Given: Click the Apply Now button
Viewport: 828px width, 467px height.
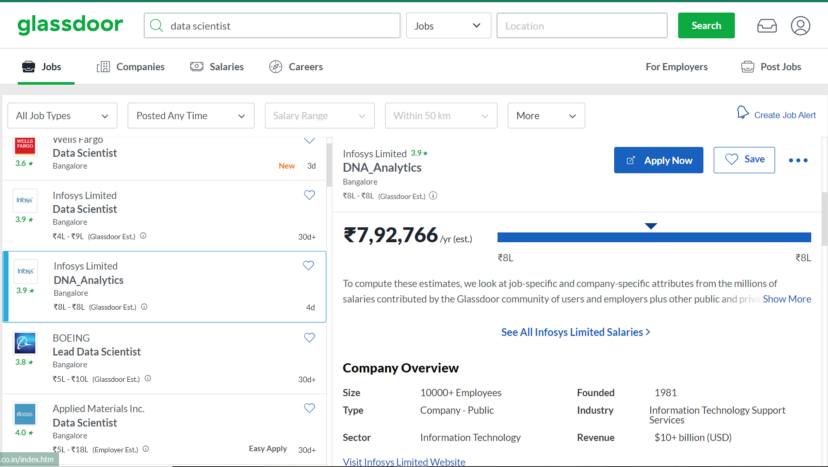Looking at the screenshot, I should point(658,160).
